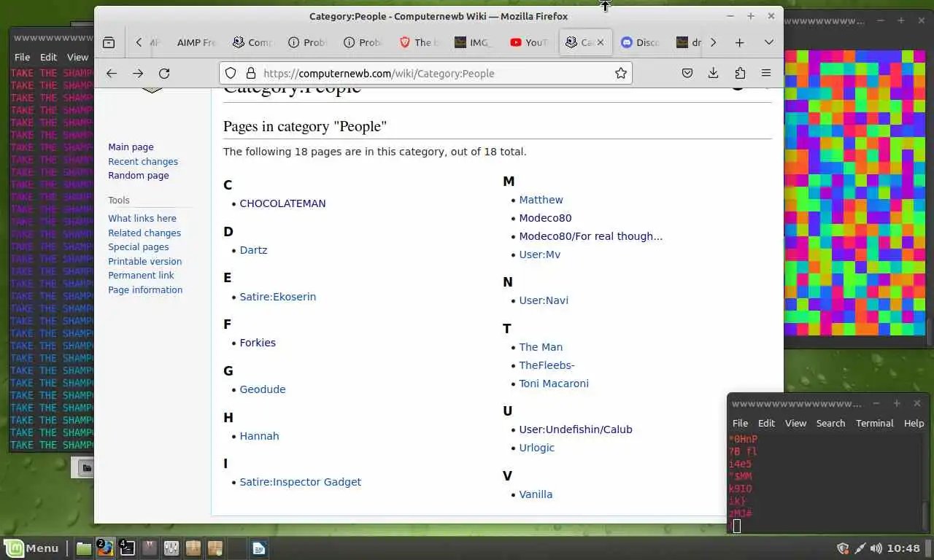Image resolution: width=934 pixels, height=560 pixels.
Task: Open Terminal menu in small terminal window
Action: coord(874,423)
